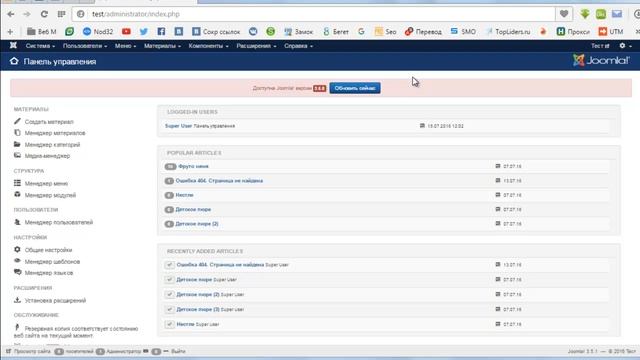Click the home icon beside Панель управления

point(14,61)
